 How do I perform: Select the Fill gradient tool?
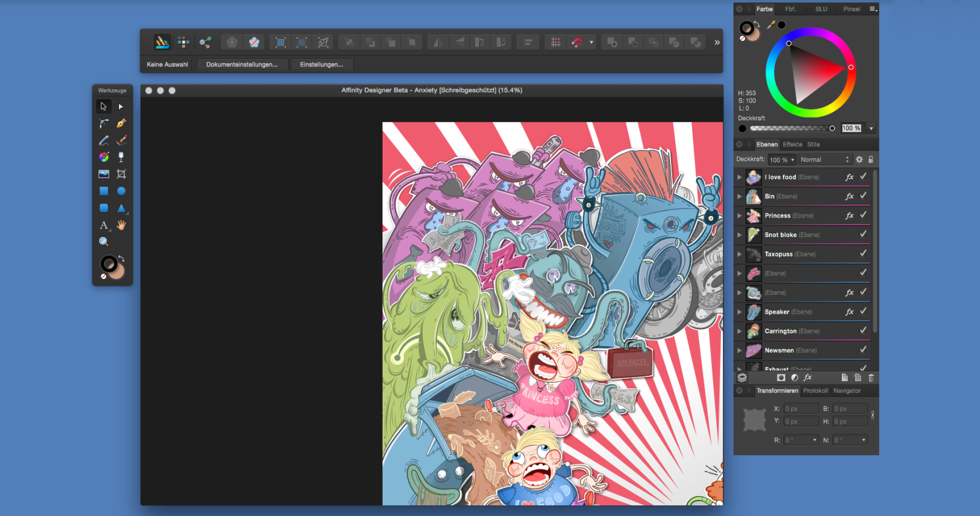(x=104, y=157)
